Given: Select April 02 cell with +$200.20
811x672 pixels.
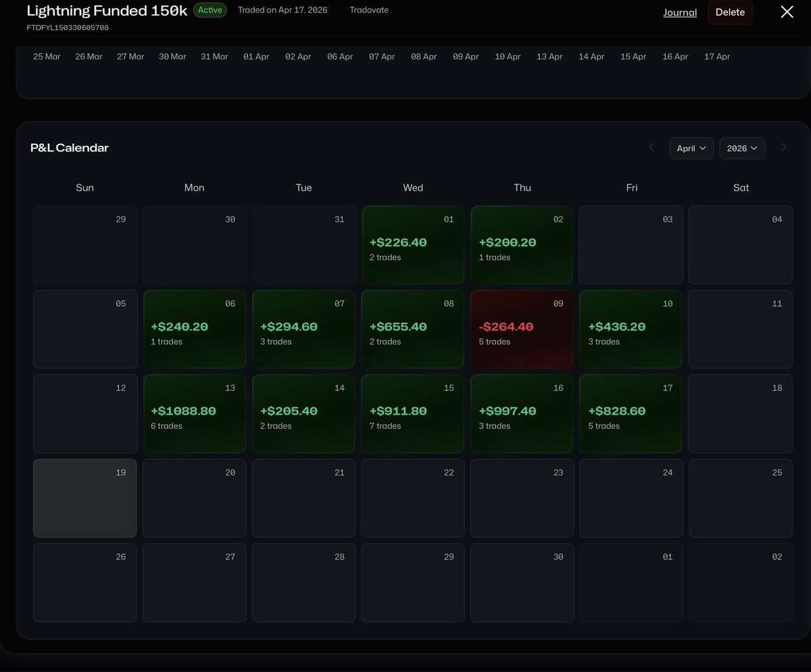Looking at the screenshot, I should coord(522,245).
